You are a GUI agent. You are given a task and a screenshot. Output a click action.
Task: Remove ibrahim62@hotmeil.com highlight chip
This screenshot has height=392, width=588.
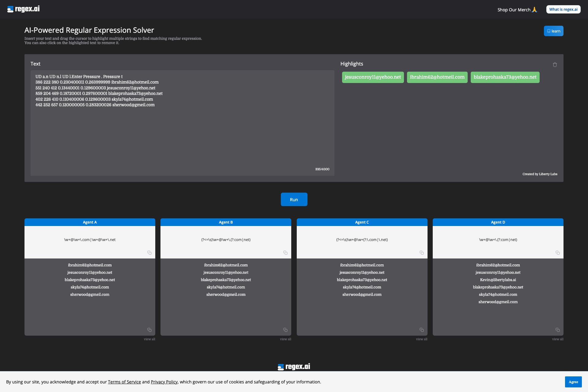437,77
